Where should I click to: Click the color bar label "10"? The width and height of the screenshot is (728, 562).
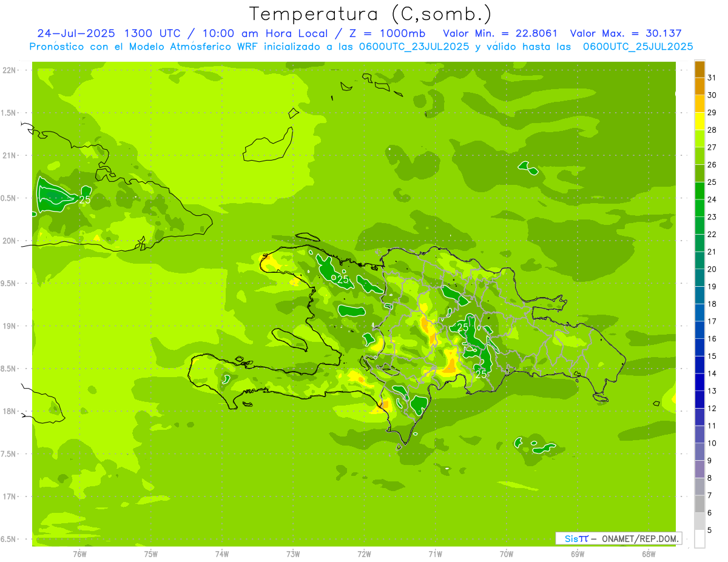712,443
